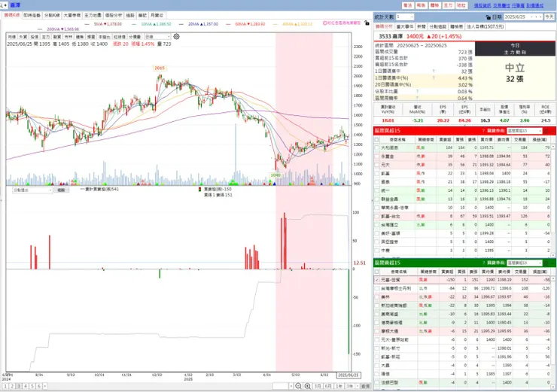Image resolution: width=557 pixels, height=392 pixels.
Task: Click the 2015 high price marker on chart
Action: [160, 68]
